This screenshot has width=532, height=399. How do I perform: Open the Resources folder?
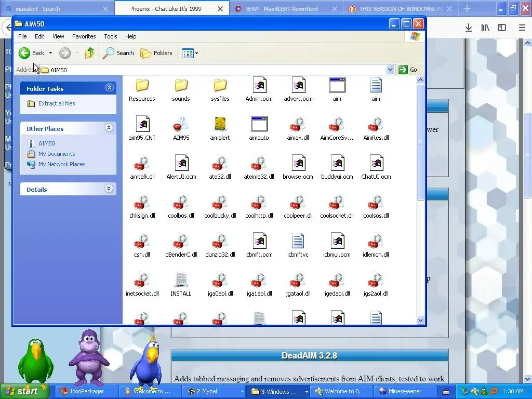coord(142,89)
